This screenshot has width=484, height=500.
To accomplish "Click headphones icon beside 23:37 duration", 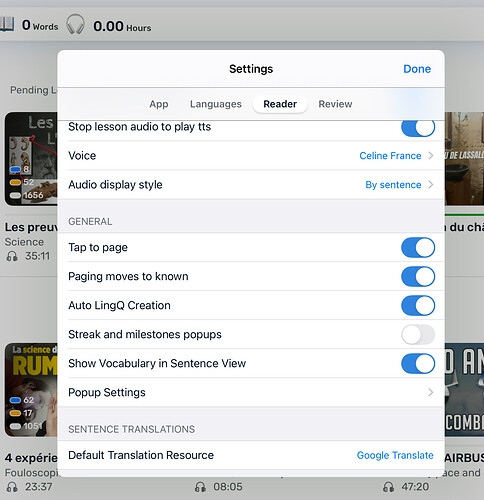I will point(12,487).
